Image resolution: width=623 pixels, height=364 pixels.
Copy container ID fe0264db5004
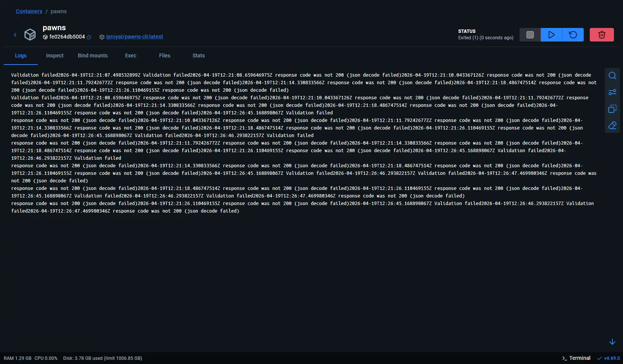[x=89, y=37]
